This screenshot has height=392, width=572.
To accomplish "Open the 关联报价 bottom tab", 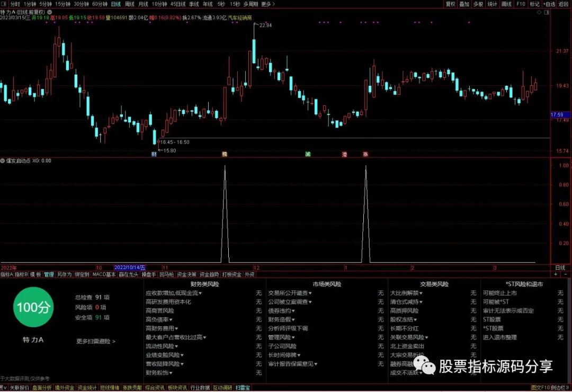I will (x=20, y=388).
